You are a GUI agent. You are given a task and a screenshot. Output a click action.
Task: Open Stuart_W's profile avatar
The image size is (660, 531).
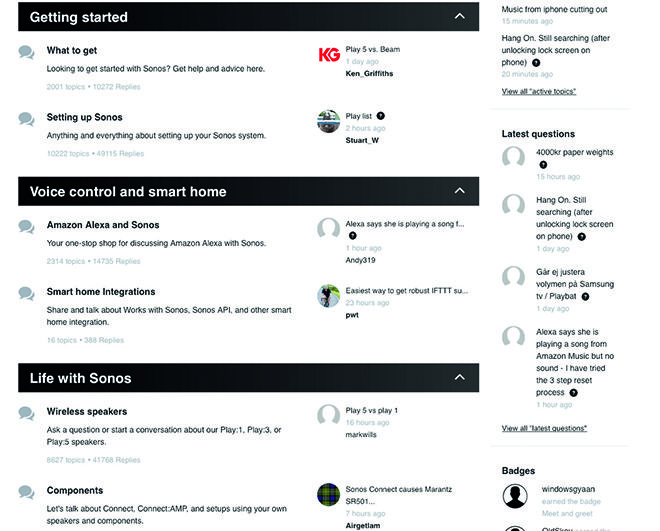coord(328,122)
